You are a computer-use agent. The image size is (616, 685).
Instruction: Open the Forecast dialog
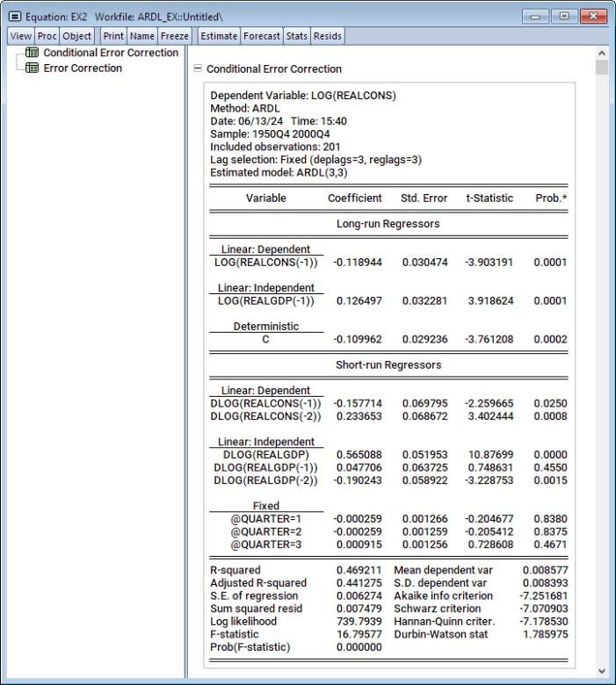(263, 36)
